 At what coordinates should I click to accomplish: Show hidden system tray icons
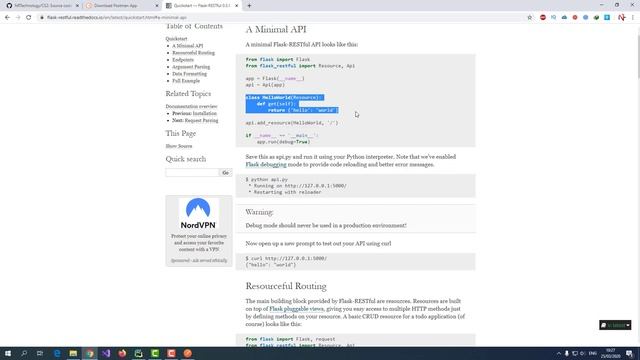point(558,353)
